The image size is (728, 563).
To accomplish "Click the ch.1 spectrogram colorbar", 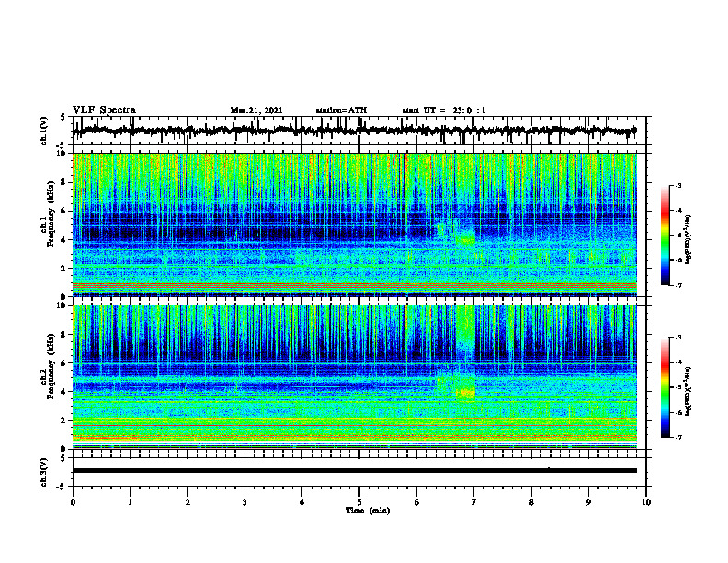I will click(665, 236).
